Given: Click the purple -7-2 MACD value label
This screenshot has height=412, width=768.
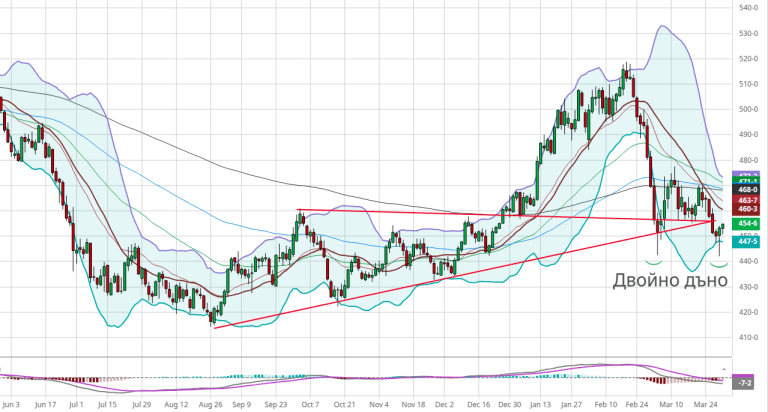Looking at the screenshot, I should pos(744,383).
